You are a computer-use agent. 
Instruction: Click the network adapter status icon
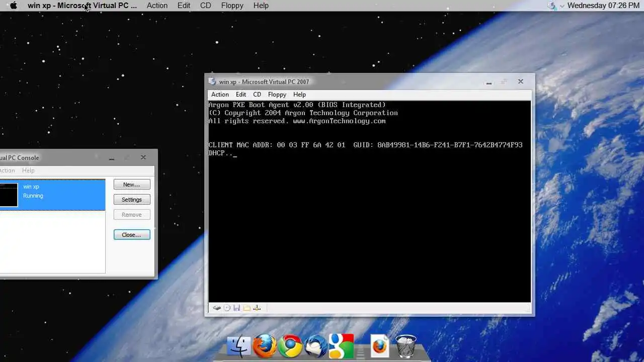click(257, 308)
